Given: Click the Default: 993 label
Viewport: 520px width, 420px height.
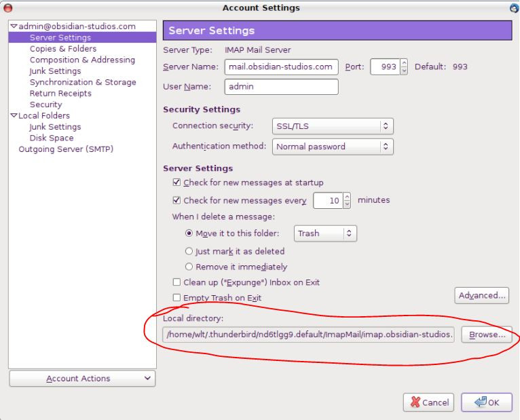Looking at the screenshot, I should 441,66.
